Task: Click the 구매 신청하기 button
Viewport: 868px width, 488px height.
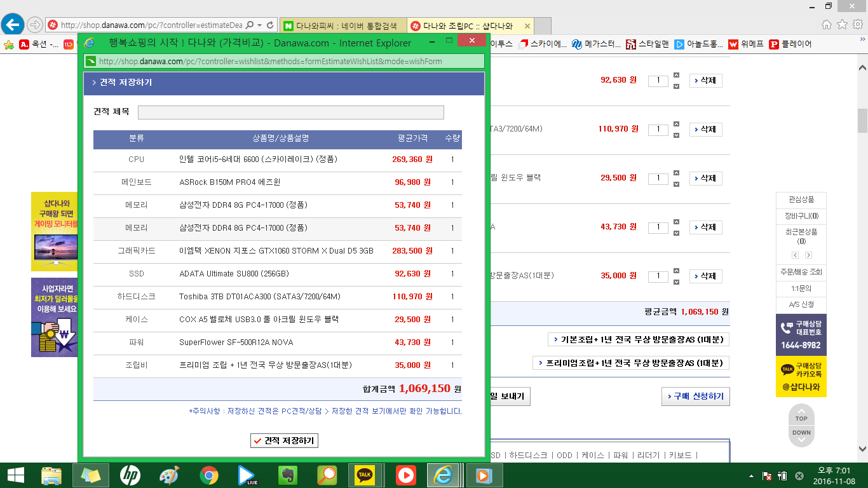Action: (x=695, y=396)
